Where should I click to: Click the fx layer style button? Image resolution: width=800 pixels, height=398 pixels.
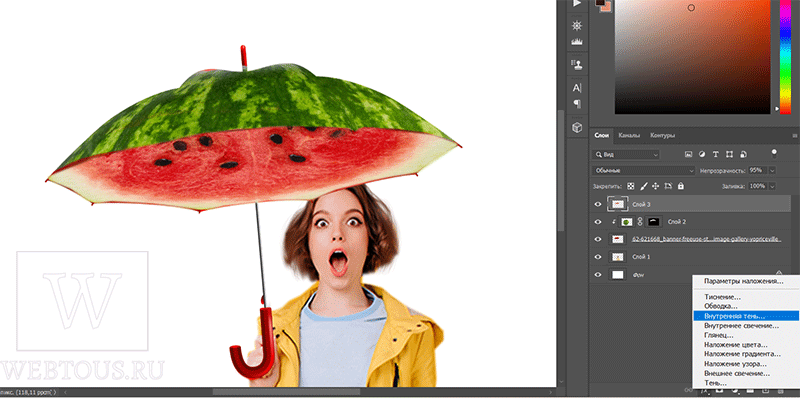tap(705, 391)
